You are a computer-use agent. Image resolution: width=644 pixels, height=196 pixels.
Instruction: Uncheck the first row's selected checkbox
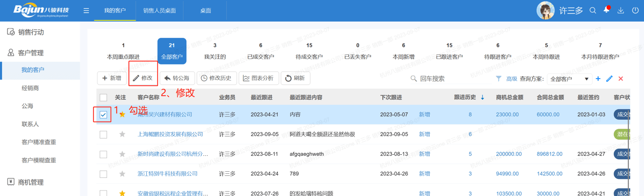[x=103, y=115]
